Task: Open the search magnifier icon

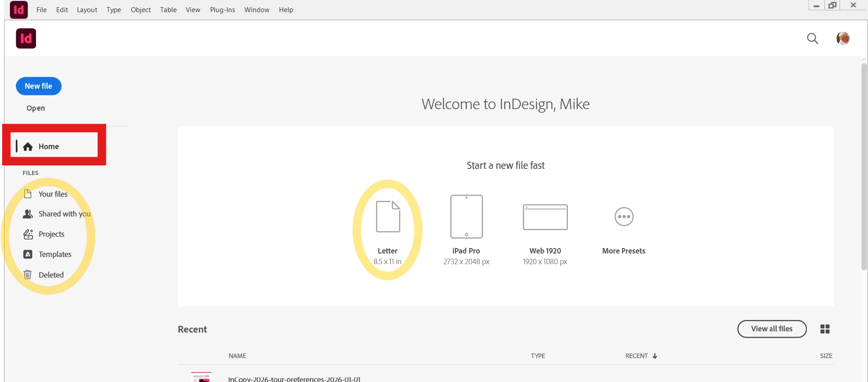Action: [812, 39]
